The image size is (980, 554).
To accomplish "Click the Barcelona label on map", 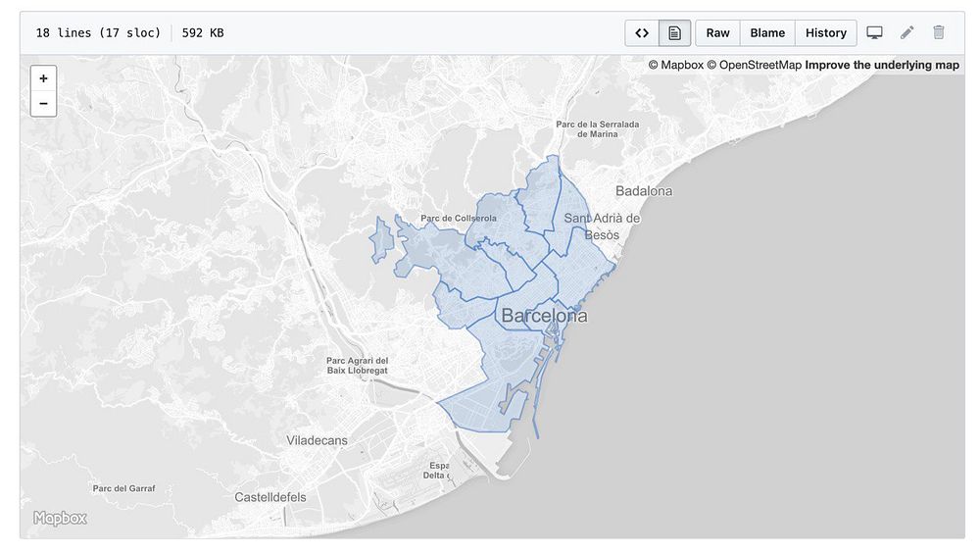I will (544, 316).
